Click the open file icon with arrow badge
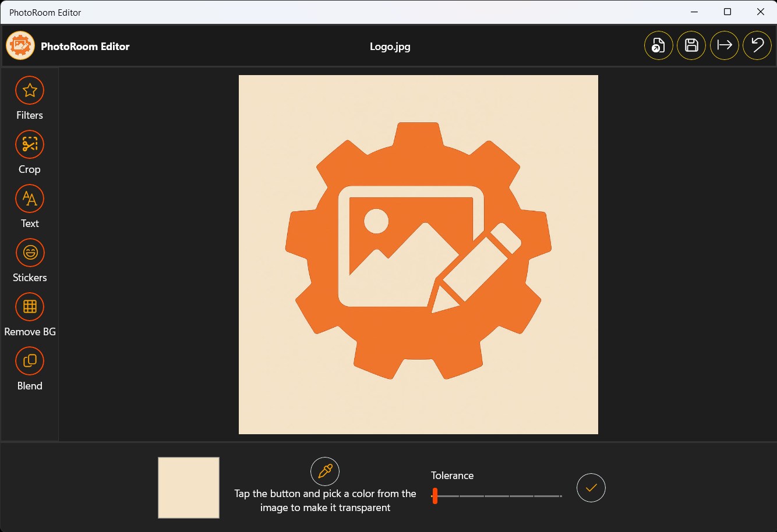 [659, 45]
